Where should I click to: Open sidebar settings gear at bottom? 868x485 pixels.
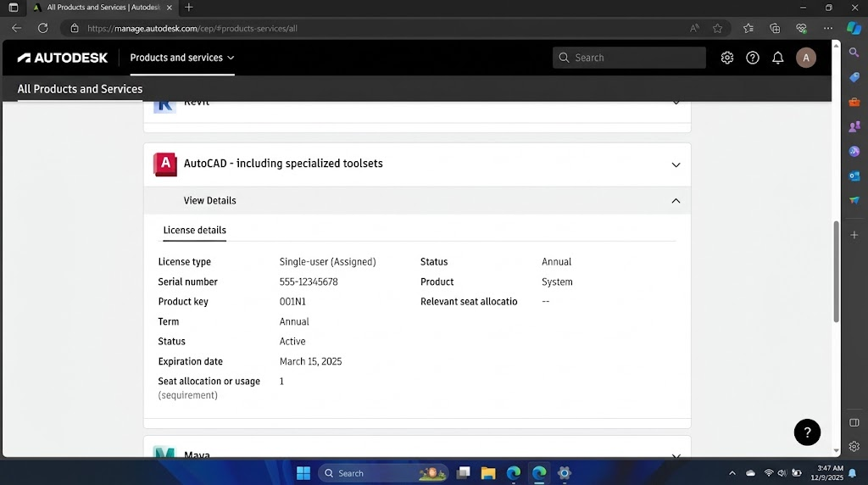coord(854,446)
